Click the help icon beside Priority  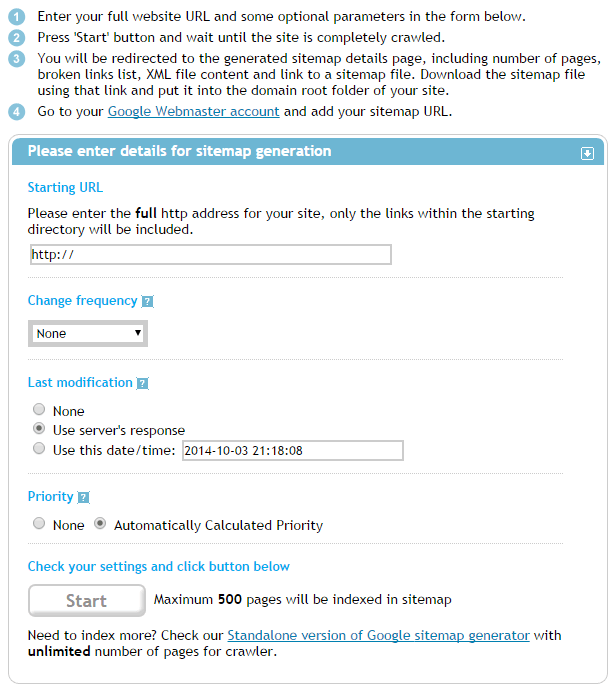[83, 497]
